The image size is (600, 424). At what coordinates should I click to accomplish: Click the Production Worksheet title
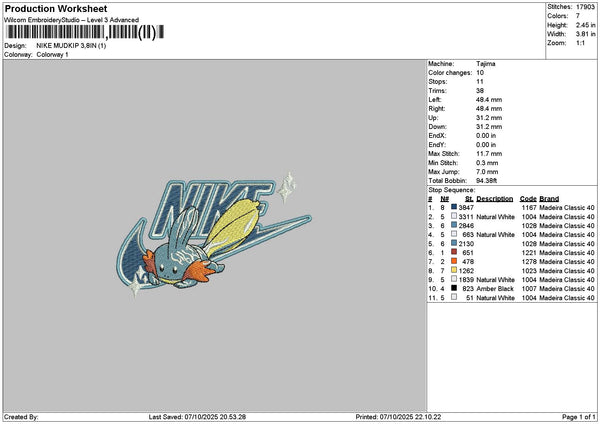click(56, 8)
